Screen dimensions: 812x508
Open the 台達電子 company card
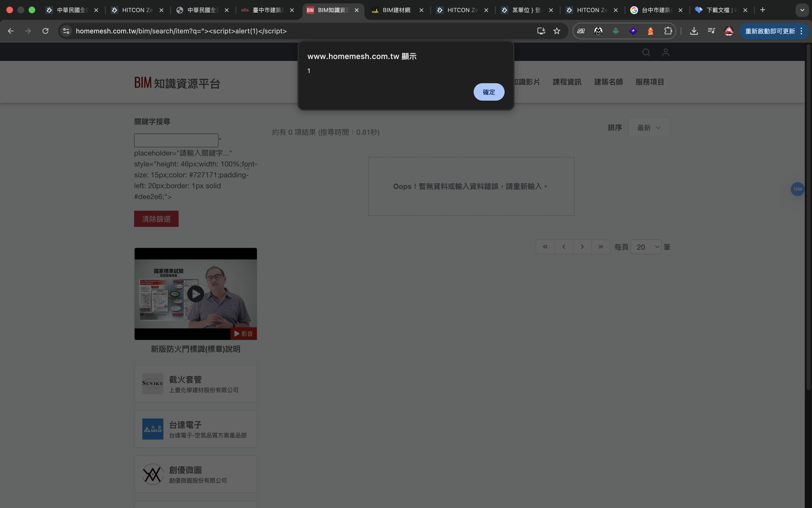coord(196,429)
